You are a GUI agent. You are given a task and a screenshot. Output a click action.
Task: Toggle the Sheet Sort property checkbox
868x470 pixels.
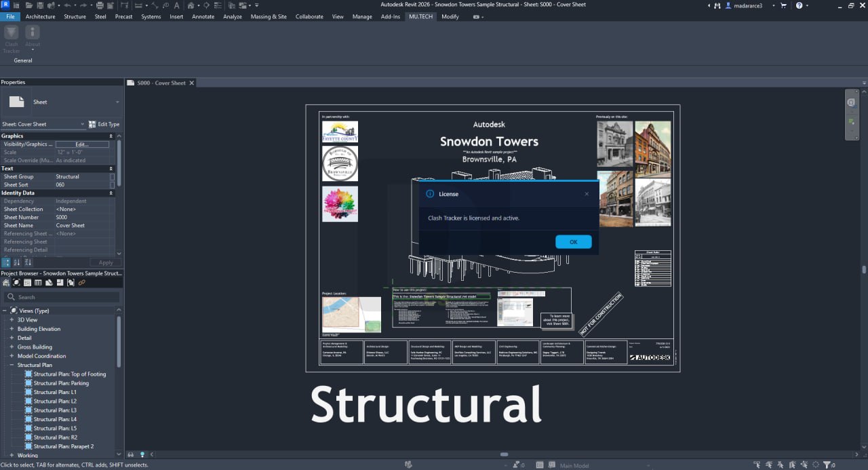point(113,184)
